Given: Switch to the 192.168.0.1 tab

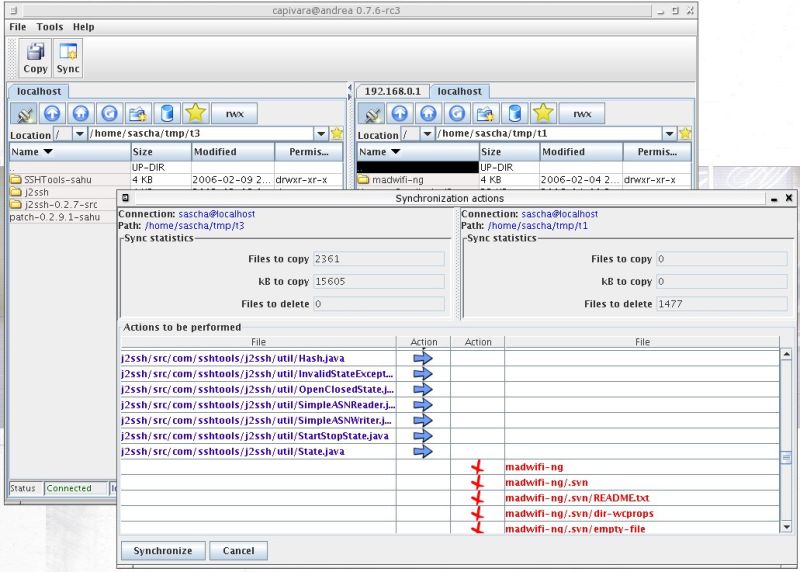Looking at the screenshot, I should 394,92.
